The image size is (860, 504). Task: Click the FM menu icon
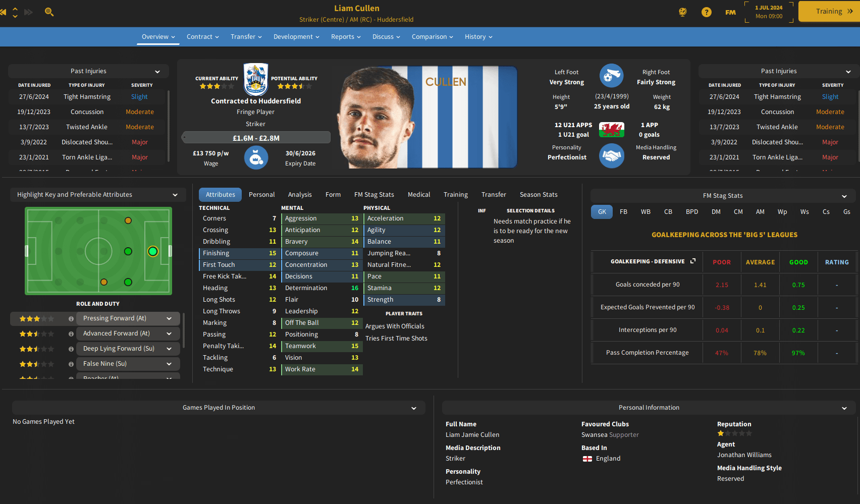730,12
